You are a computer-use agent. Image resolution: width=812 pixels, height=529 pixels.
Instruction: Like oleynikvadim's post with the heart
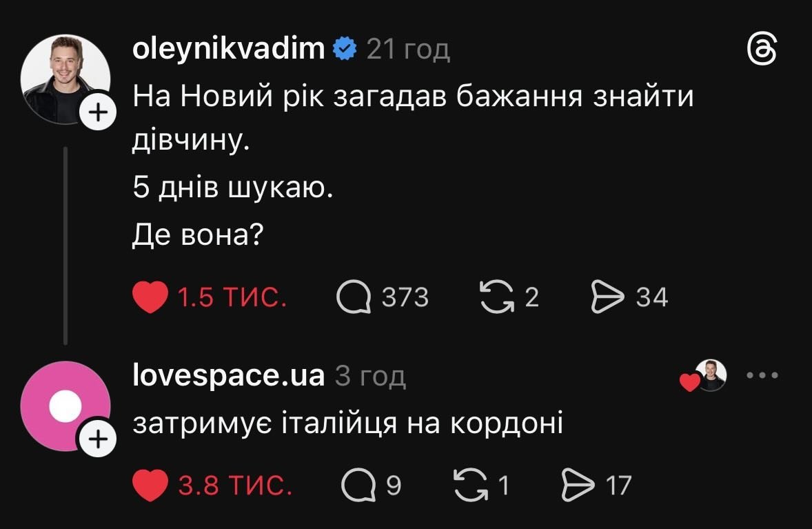point(150,297)
